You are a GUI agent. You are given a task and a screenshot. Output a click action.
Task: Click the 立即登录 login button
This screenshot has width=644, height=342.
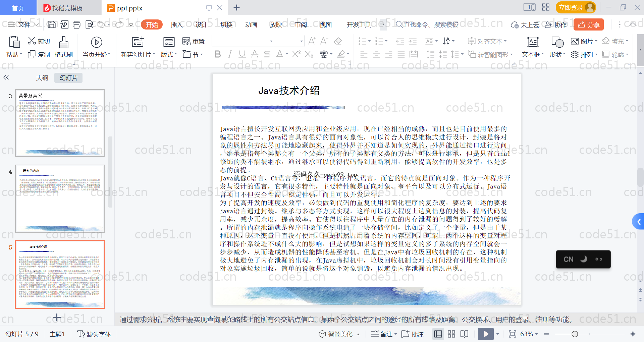tap(575, 7)
